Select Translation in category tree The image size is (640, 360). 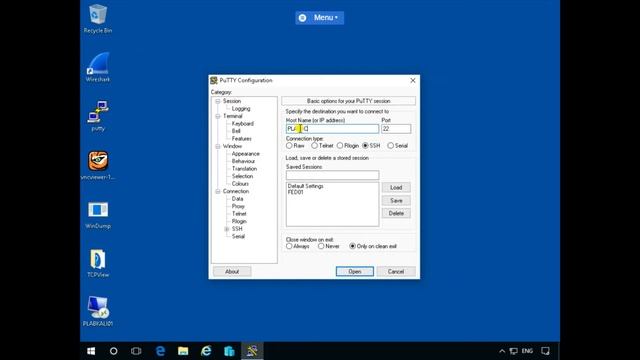pos(244,169)
